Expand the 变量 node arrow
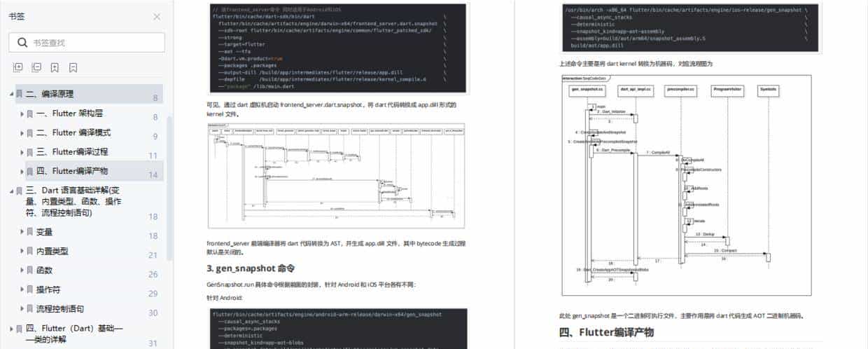The width and height of the screenshot is (868, 349). coord(22,232)
